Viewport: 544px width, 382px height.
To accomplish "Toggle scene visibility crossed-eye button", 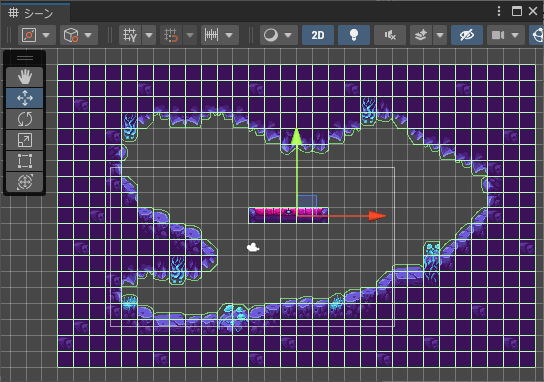I will [467, 35].
